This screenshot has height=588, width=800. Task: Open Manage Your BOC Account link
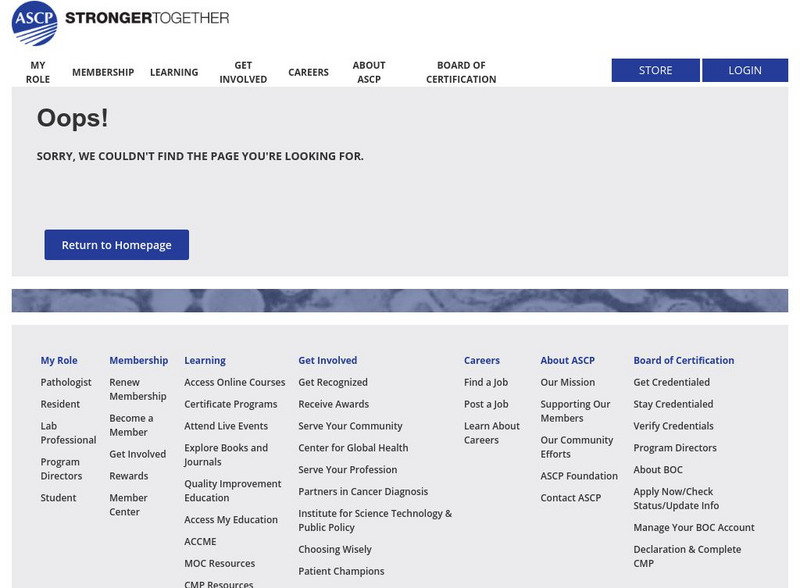pyautogui.click(x=694, y=528)
